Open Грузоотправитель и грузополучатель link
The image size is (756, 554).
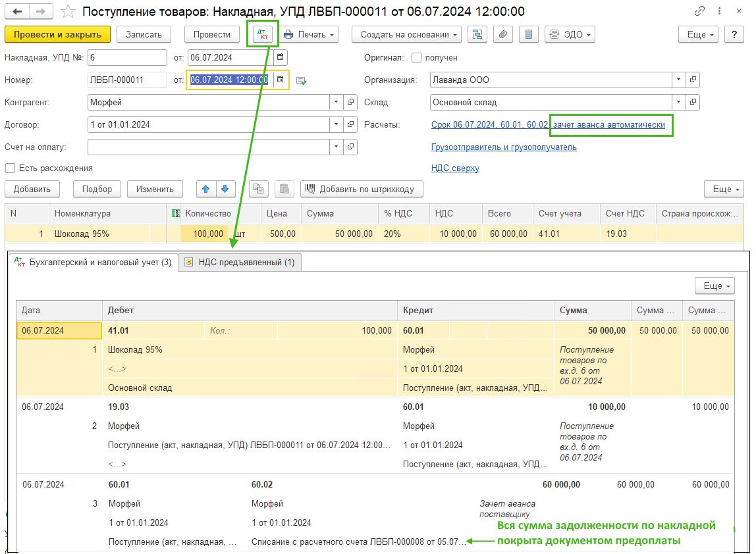pyautogui.click(x=504, y=147)
